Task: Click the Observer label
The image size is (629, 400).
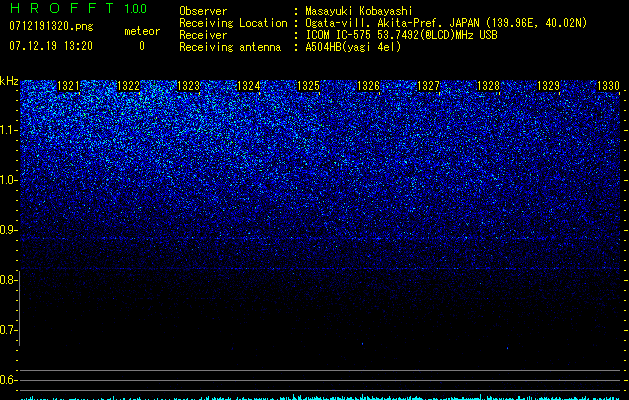Action: (x=203, y=11)
